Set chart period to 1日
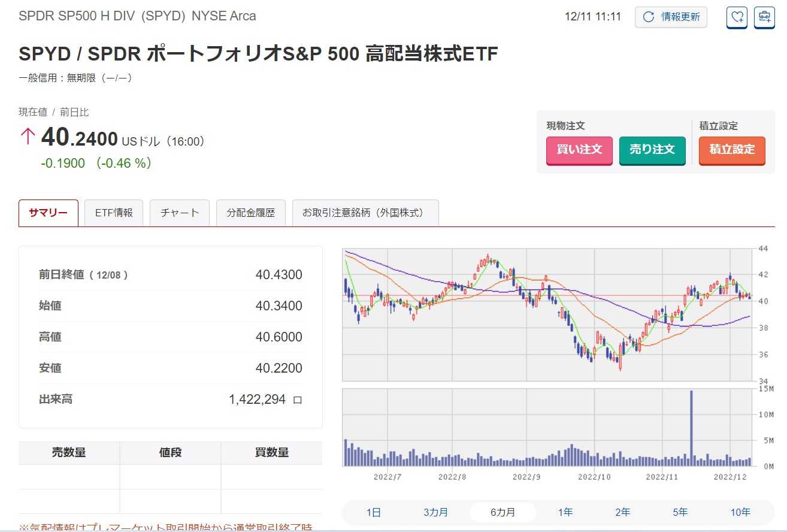 click(373, 512)
